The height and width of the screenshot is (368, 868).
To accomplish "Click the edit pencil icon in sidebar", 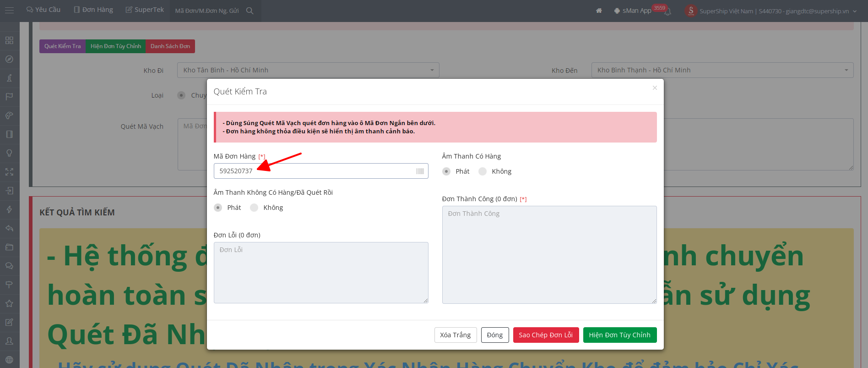I will (9, 322).
